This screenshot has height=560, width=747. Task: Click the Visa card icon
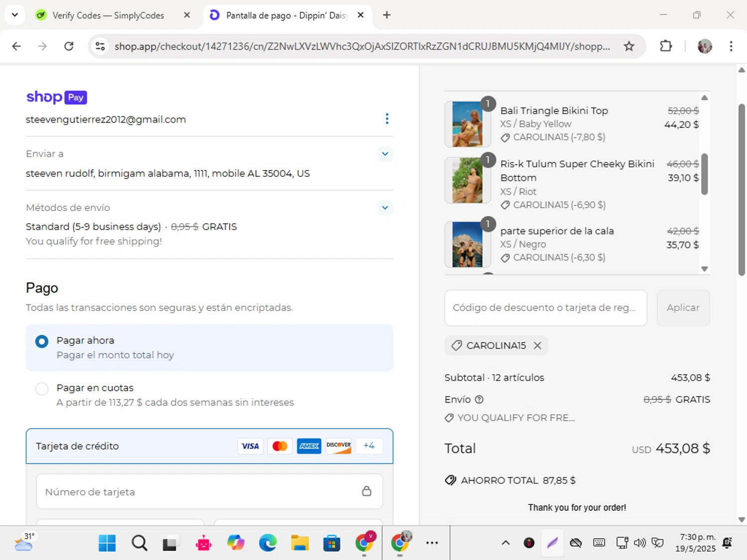coord(250,446)
